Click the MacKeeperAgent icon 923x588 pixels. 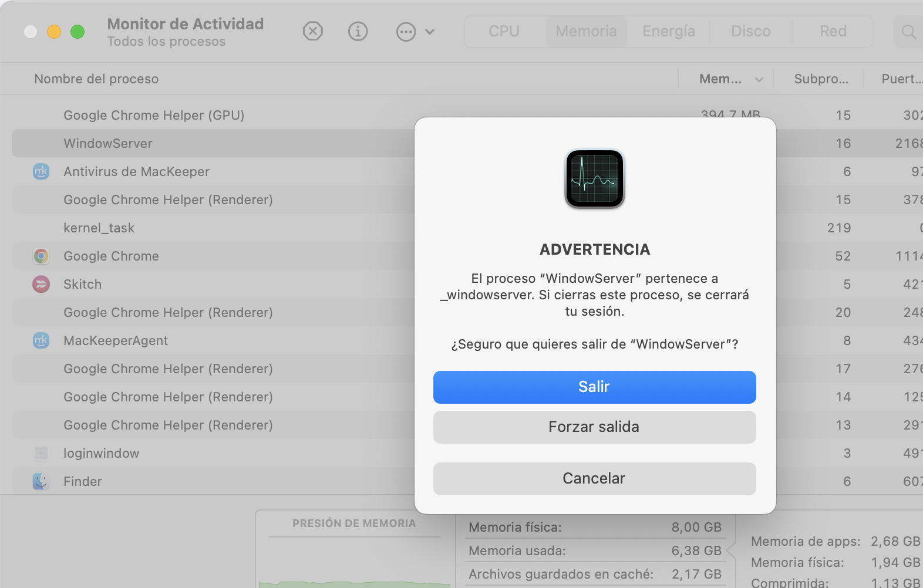[x=41, y=340]
